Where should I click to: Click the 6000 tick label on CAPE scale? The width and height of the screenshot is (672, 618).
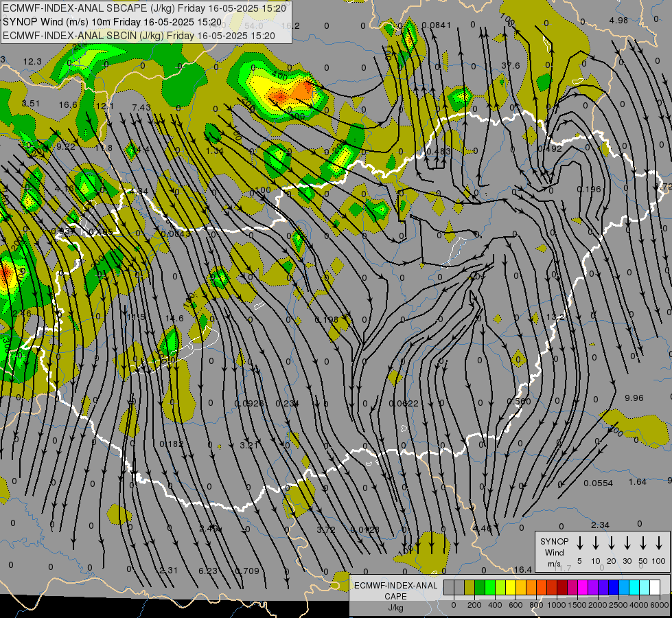[660, 605]
